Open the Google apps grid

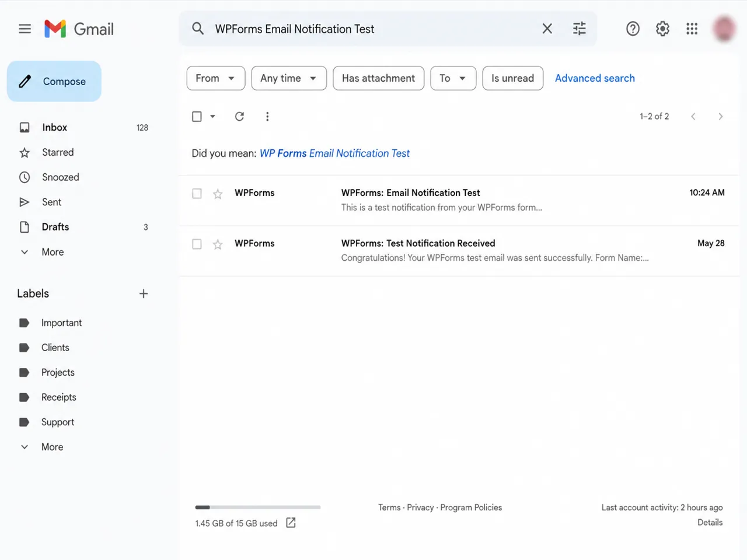point(692,29)
